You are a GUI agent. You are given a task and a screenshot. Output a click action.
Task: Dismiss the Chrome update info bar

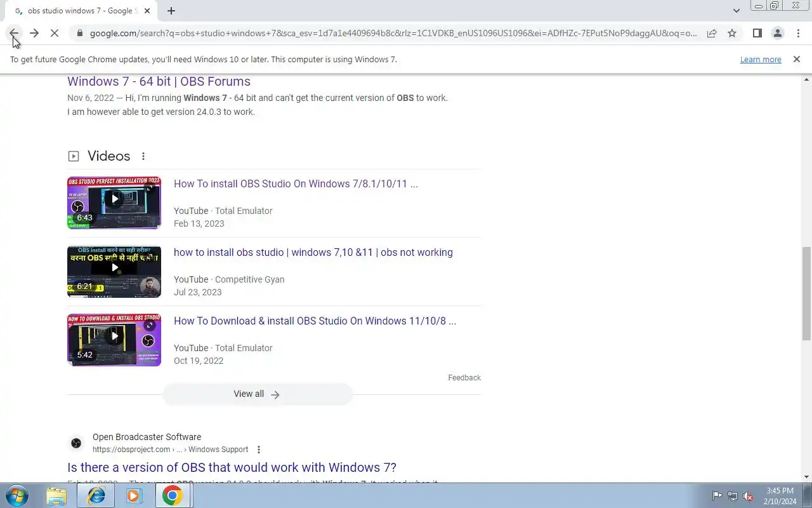point(796,59)
